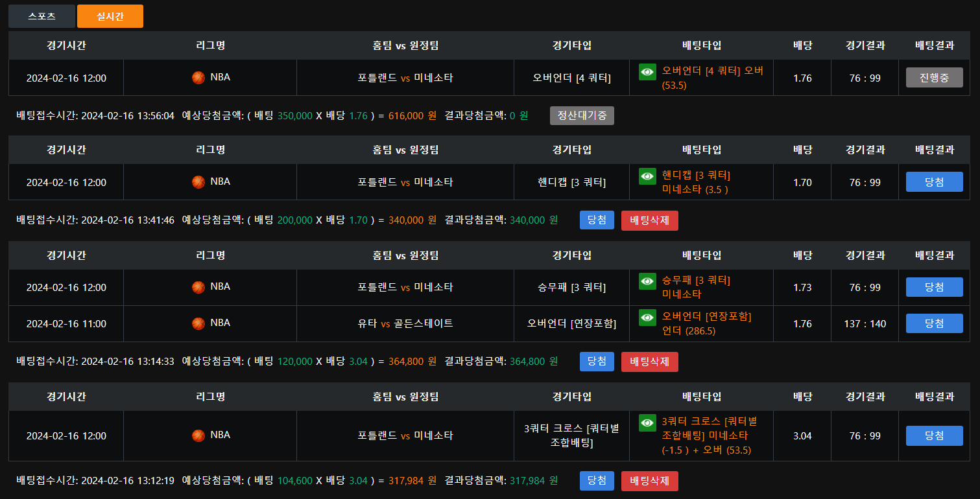
Task: Click the basketball icon in the Utah game row
Action: pos(198,323)
